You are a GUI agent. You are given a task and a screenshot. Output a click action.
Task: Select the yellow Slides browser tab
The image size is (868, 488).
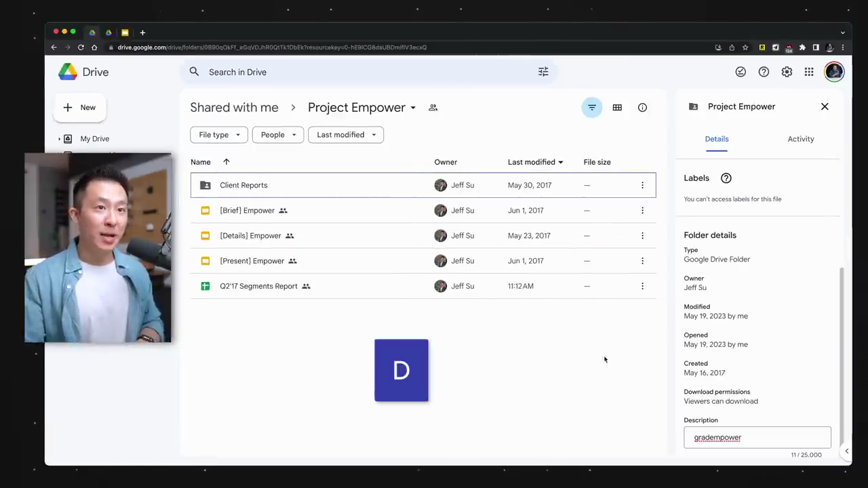[125, 33]
